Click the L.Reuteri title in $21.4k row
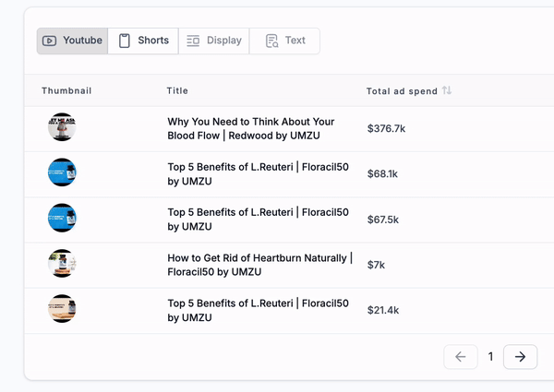 pos(259,310)
